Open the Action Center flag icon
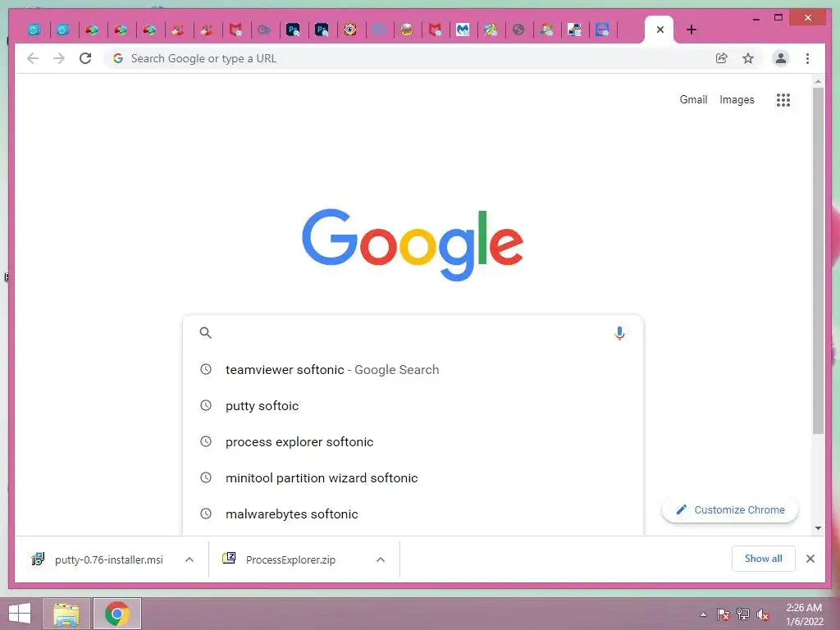Screen dimensions: 840x630 click(x=724, y=614)
